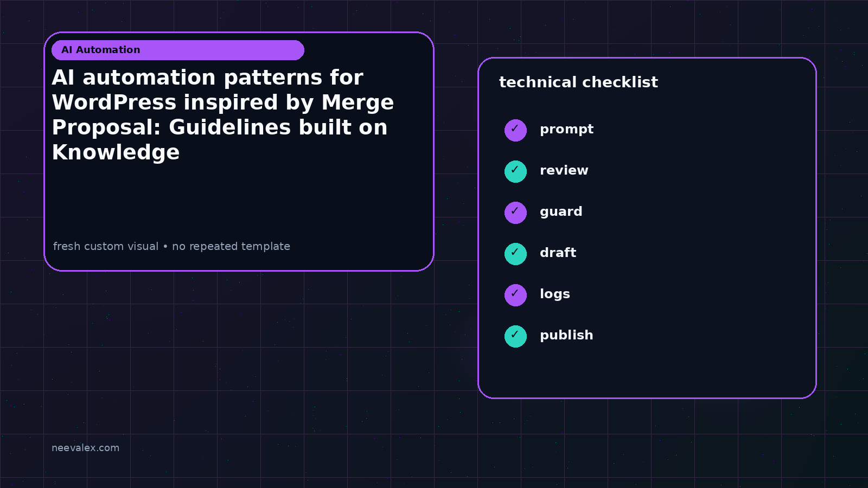Select the 'guard' checklist label
The image size is (868, 488).
(x=561, y=212)
